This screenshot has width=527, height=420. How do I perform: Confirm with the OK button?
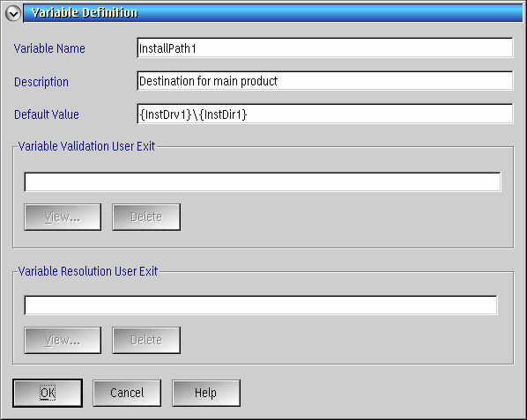click(x=48, y=393)
